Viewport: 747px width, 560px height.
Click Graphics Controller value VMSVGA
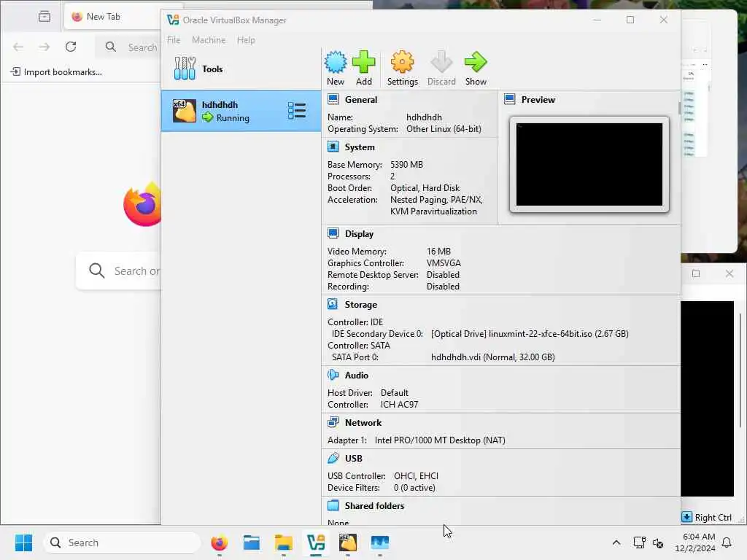444,263
